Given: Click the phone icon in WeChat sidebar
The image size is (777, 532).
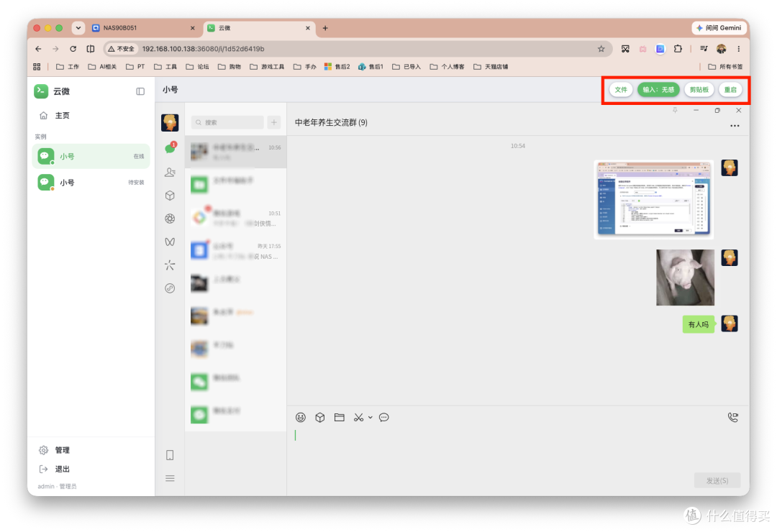Looking at the screenshot, I should click(x=170, y=455).
